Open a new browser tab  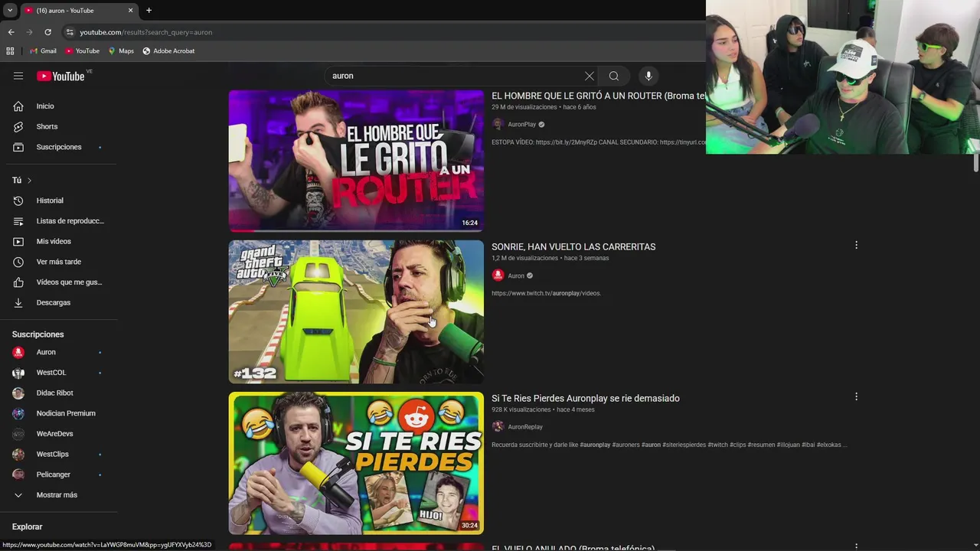(149, 10)
